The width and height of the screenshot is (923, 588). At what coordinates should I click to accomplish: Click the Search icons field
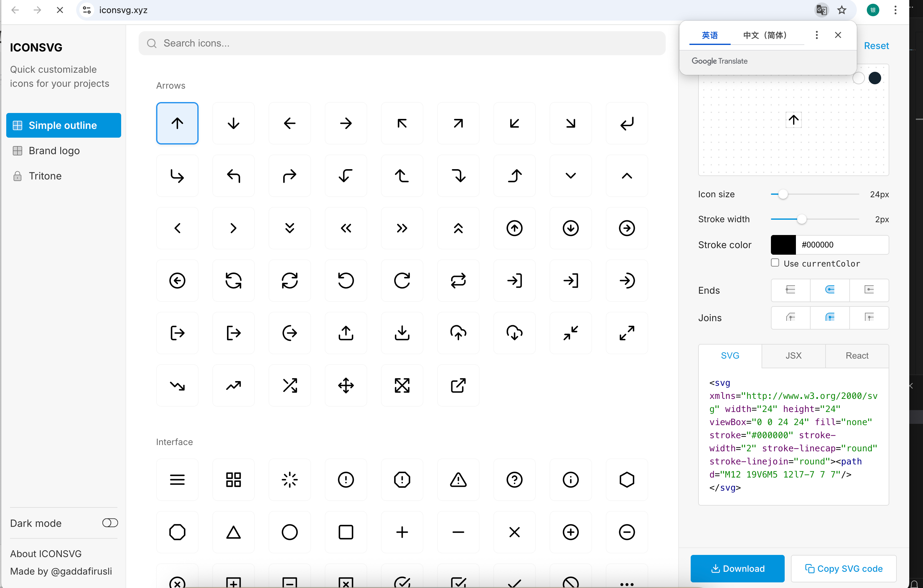pos(402,43)
